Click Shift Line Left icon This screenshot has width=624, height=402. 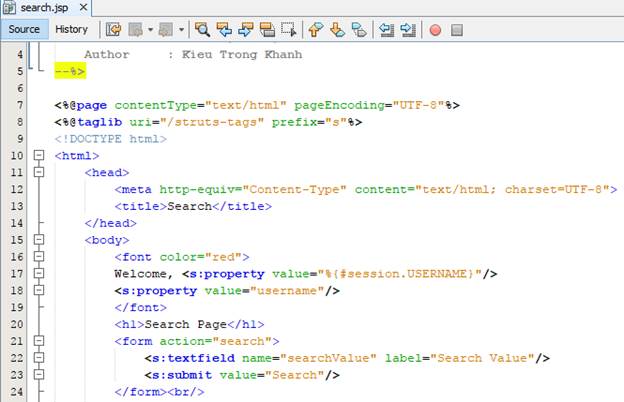pyautogui.click(x=386, y=30)
